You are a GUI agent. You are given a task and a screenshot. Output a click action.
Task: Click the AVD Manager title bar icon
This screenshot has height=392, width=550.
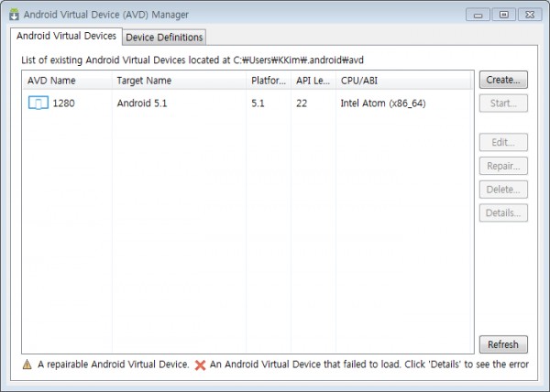coord(14,15)
